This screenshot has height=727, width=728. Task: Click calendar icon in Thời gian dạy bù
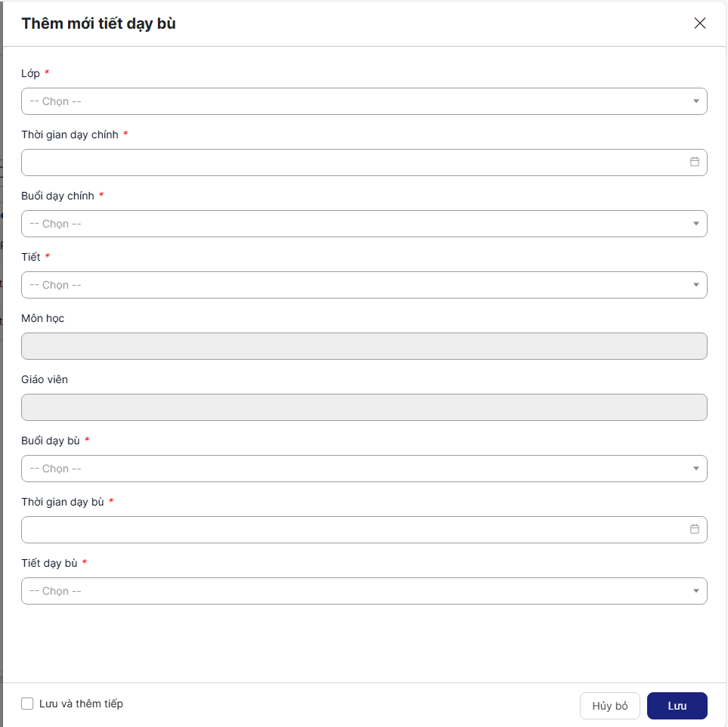point(694,529)
